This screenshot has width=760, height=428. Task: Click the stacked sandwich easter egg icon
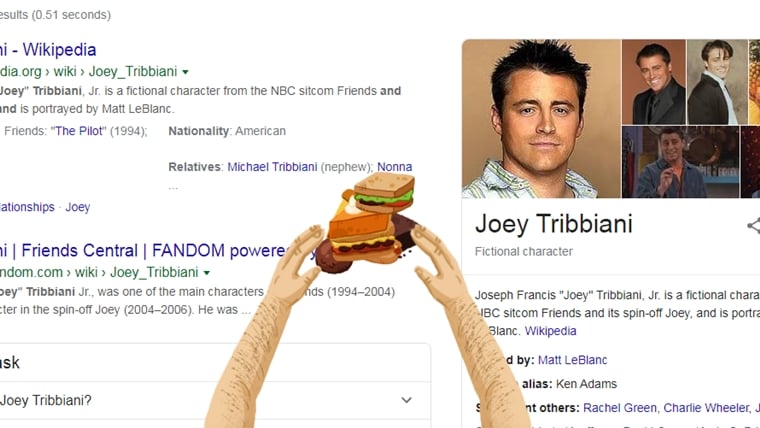tap(370, 222)
